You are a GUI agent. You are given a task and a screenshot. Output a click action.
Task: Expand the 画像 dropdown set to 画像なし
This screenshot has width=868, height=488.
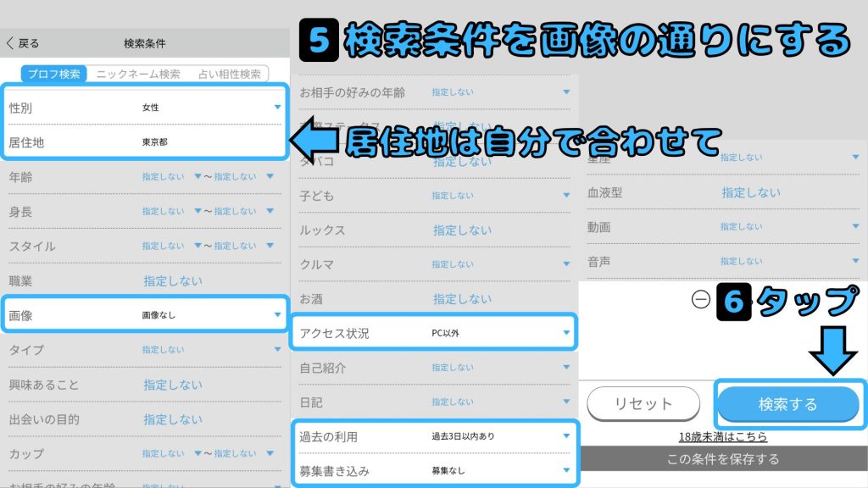pos(276,315)
